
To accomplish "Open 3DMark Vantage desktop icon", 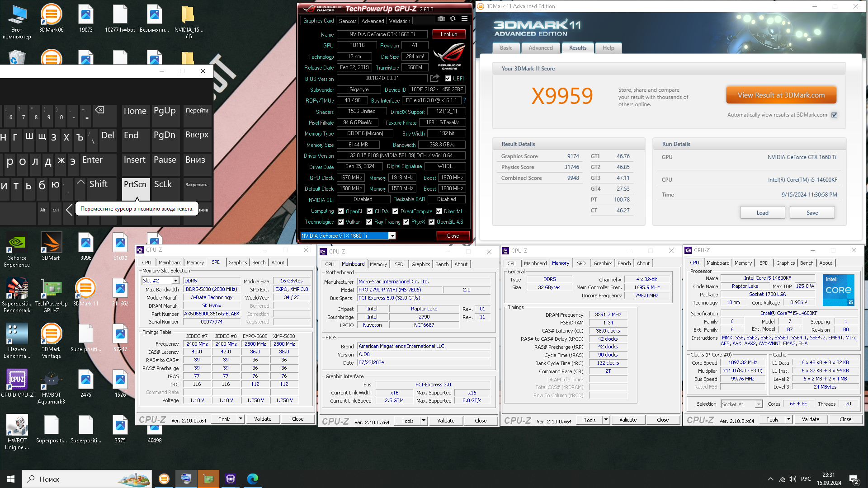I will coord(52,341).
